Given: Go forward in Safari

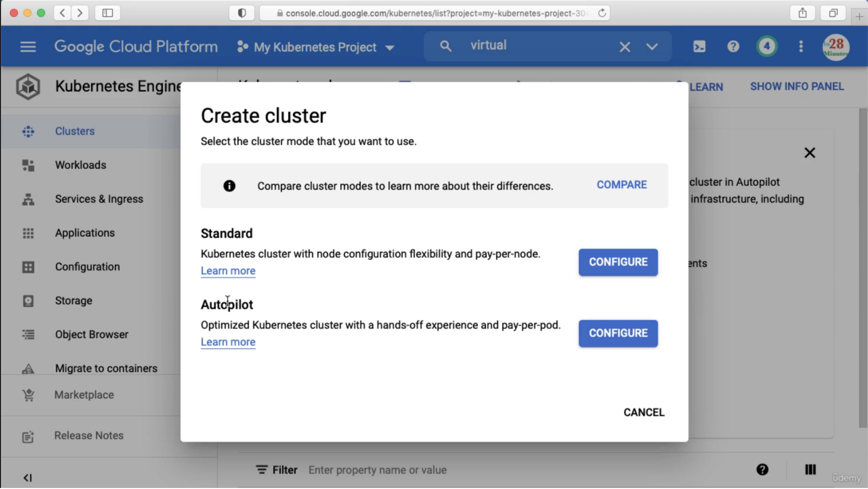Looking at the screenshot, I should [x=80, y=13].
